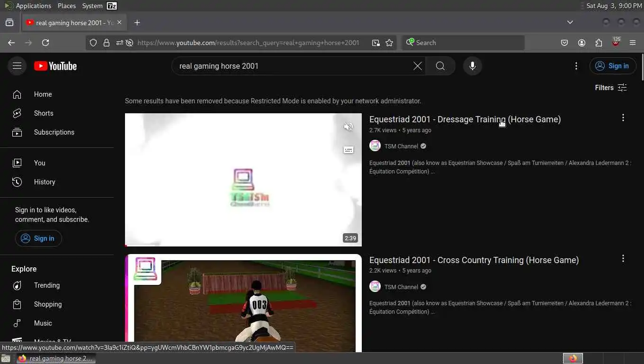Open the System menu
This screenshot has width=644, height=364.
tap(92, 6)
